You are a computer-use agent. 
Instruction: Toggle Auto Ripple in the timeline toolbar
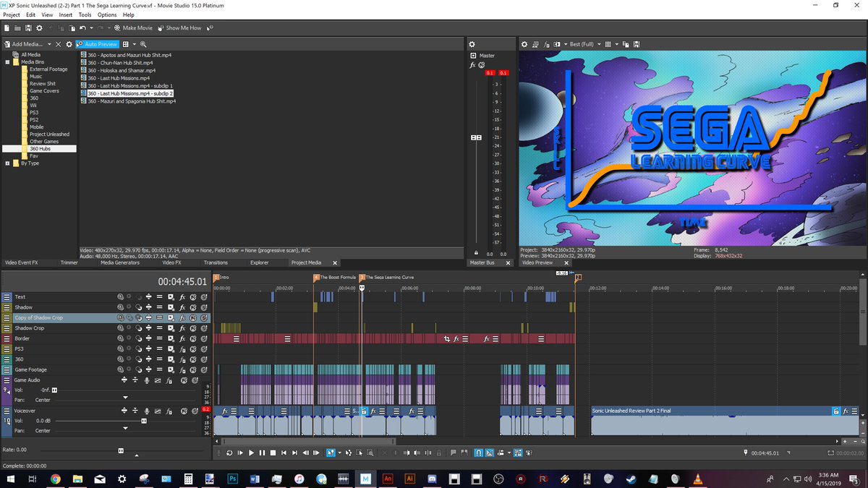pyautogui.click(x=501, y=453)
